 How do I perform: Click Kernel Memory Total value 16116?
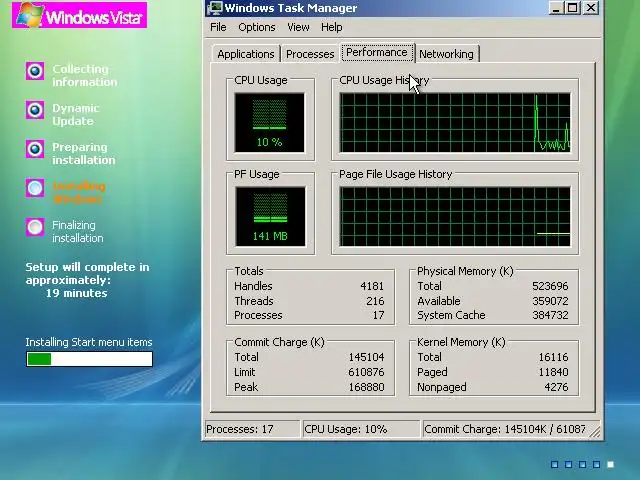[553, 357]
